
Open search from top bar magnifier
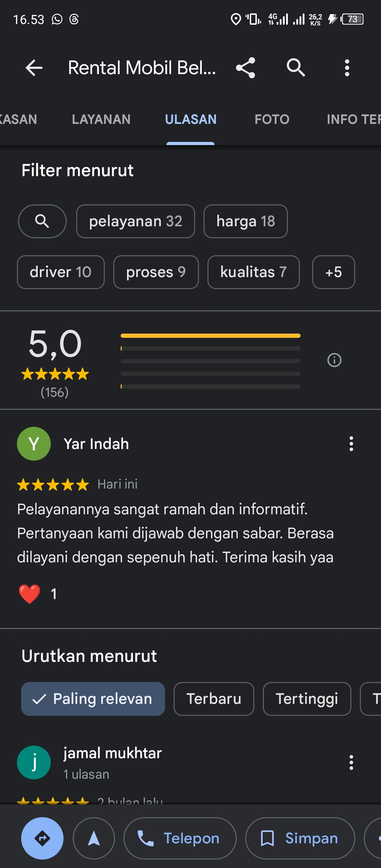[296, 67]
